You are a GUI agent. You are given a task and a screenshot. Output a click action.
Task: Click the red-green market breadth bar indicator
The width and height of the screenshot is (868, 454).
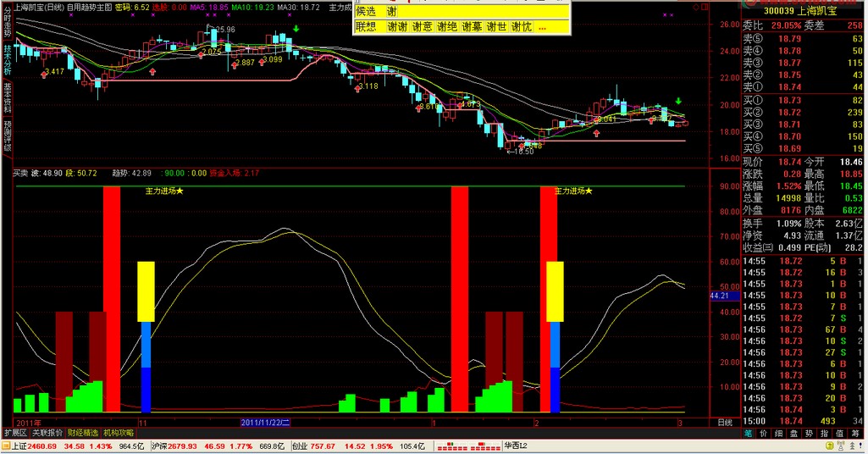click(x=469, y=446)
